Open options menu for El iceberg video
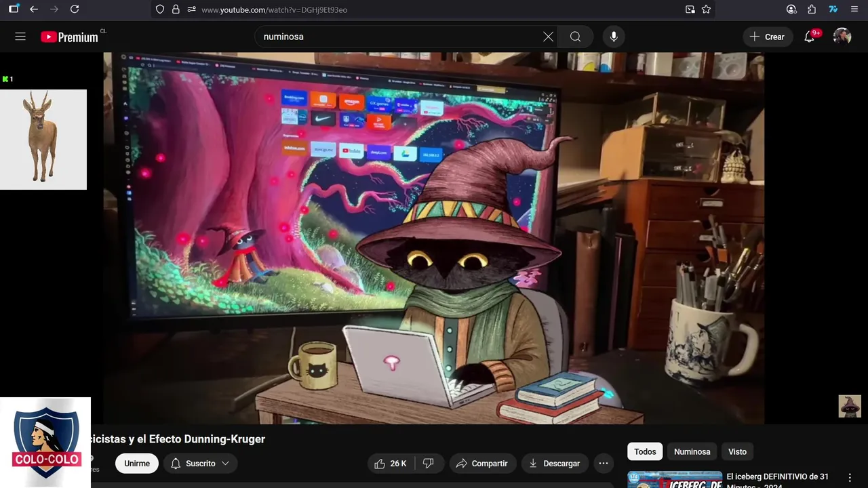Image resolution: width=868 pixels, height=488 pixels. [x=850, y=478]
